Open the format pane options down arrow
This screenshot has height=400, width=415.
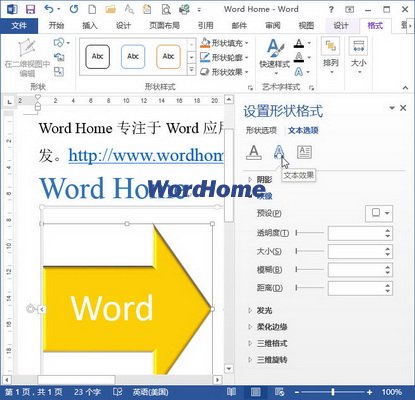[x=392, y=108]
